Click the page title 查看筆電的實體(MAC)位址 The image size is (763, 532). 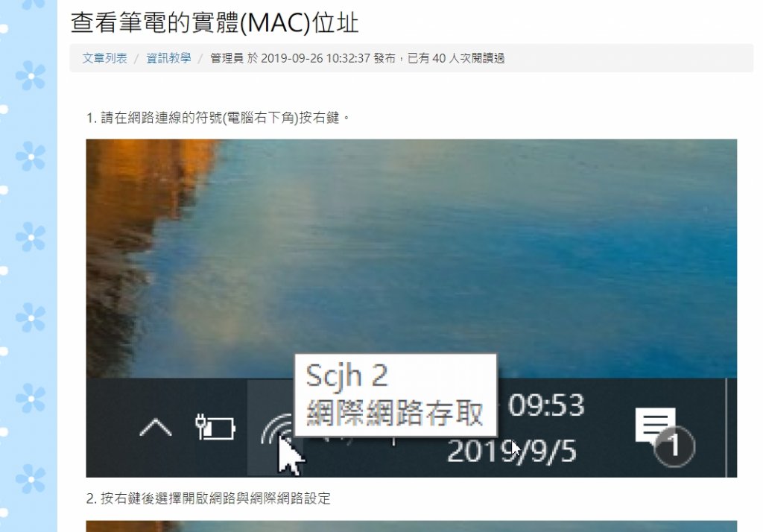(x=215, y=23)
